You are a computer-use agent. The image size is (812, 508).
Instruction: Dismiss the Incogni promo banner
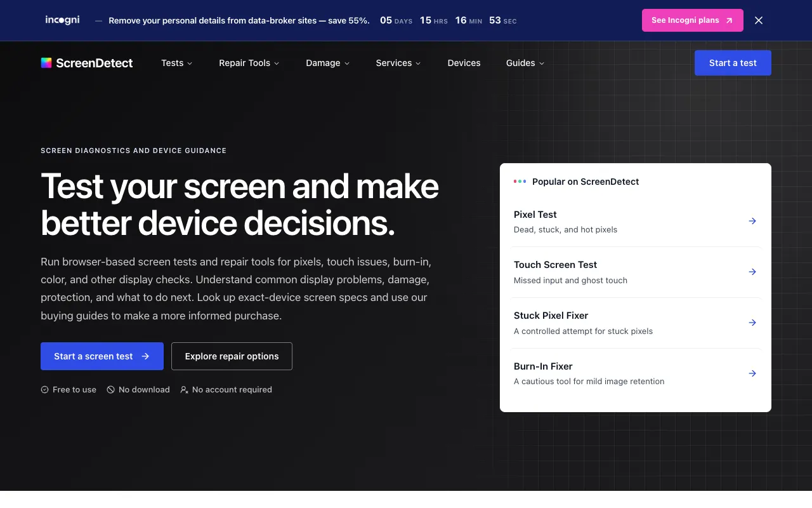point(759,20)
